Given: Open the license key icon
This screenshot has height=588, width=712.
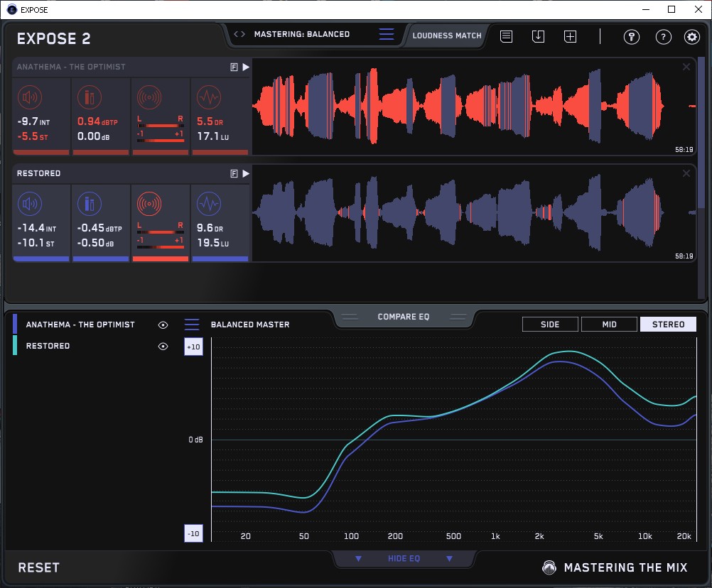Looking at the screenshot, I should pyautogui.click(x=631, y=37).
